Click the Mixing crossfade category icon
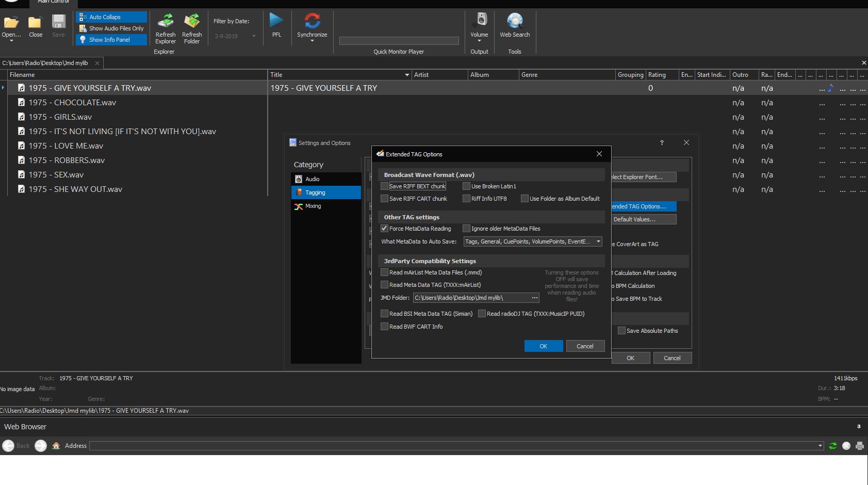The width and height of the screenshot is (868, 485). [x=298, y=206]
